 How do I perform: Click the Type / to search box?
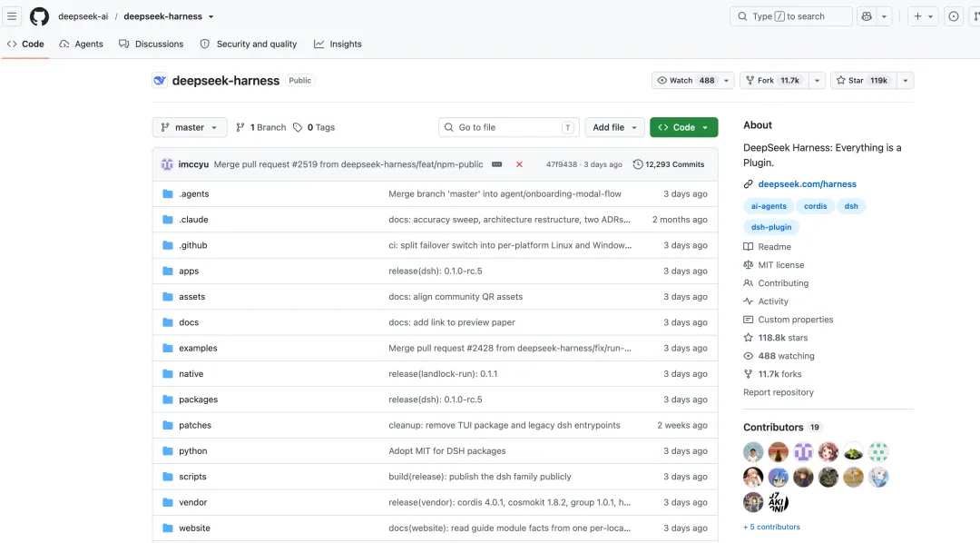790,16
